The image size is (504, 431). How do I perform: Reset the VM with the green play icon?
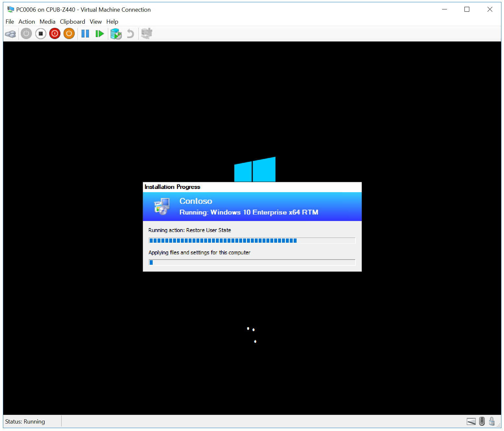(x=100, y=34)
